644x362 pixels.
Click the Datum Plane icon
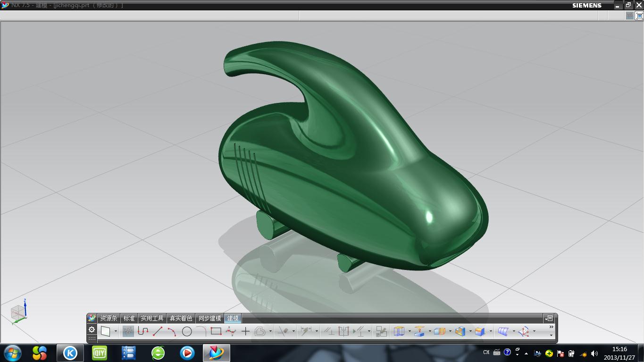pyautogui.click(x=419, y=331)
